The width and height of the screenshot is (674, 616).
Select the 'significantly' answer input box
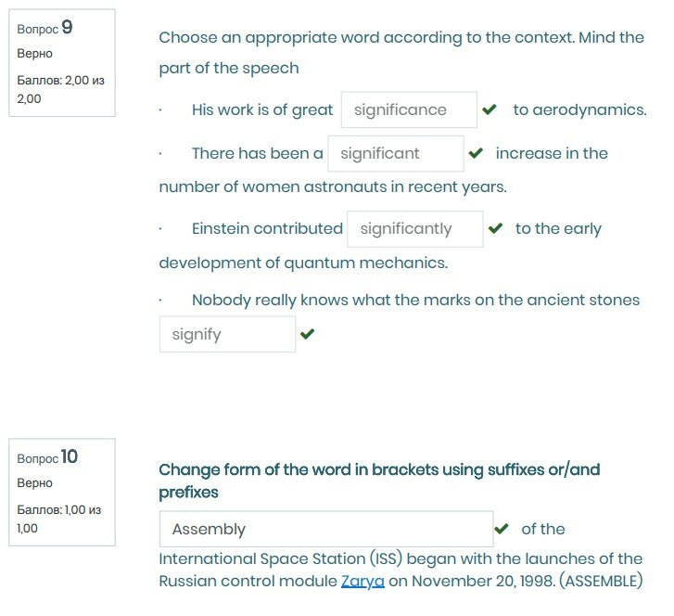click(x=414, y=229)
